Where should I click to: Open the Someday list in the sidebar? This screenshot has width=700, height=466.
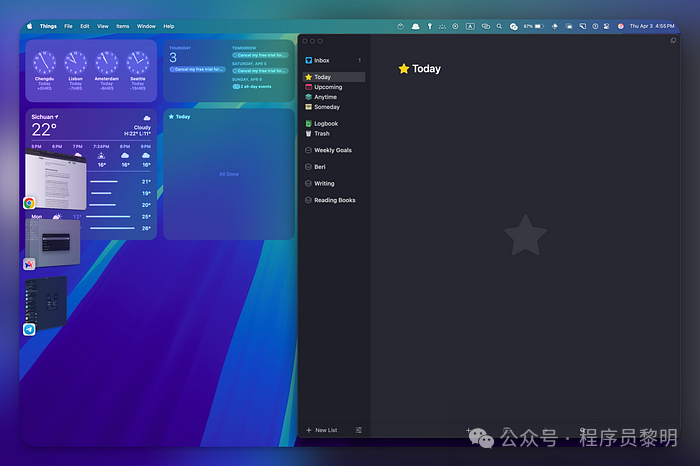click(x=333, y=107)
